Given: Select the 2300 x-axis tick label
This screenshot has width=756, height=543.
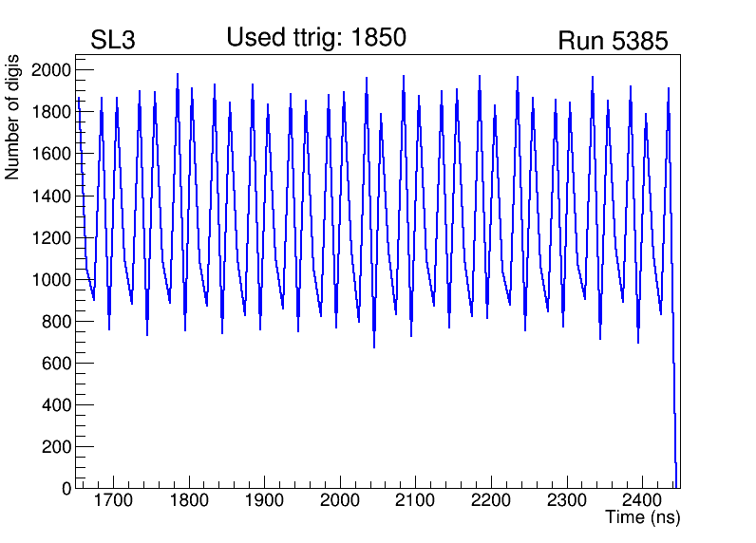Looking at the screenshot, I should 566,500.
